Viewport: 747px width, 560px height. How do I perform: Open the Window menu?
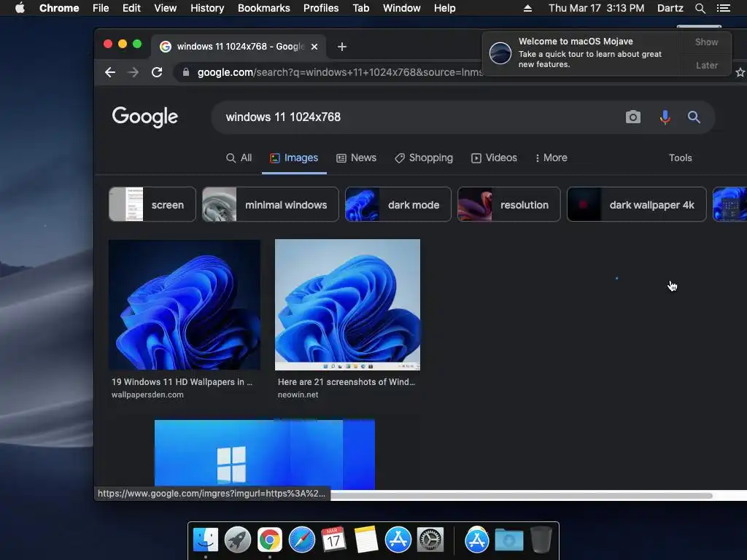402,8
